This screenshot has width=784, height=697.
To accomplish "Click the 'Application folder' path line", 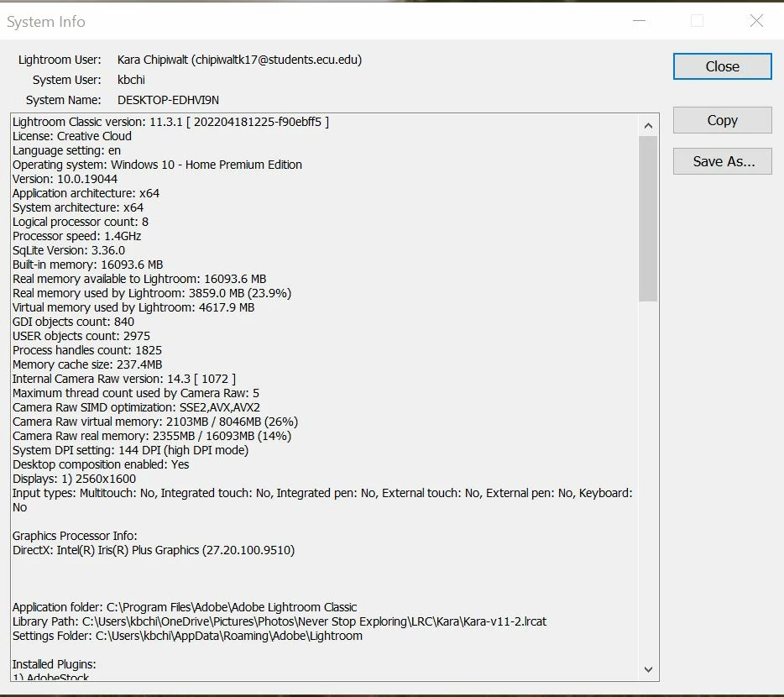I will tap(185, 607).
